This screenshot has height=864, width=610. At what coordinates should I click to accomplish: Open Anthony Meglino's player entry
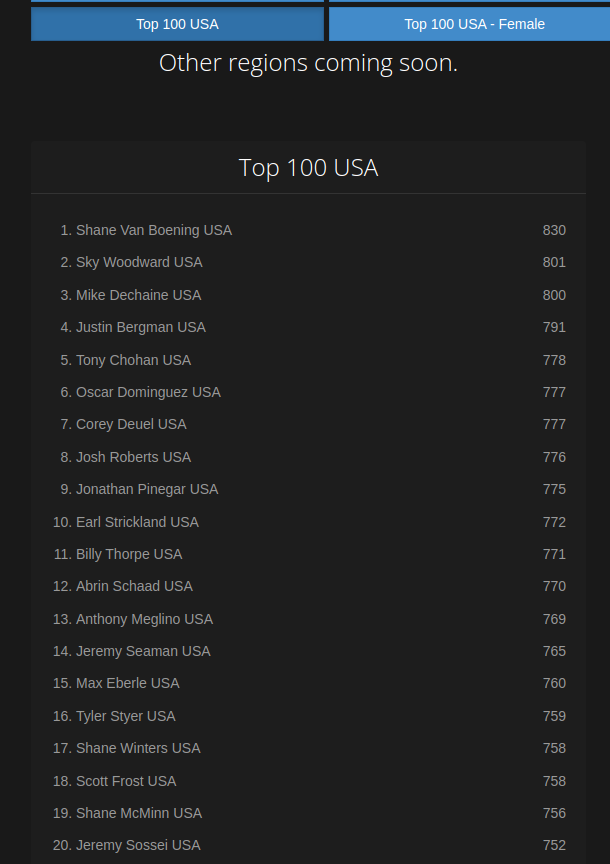pos(144,619)
